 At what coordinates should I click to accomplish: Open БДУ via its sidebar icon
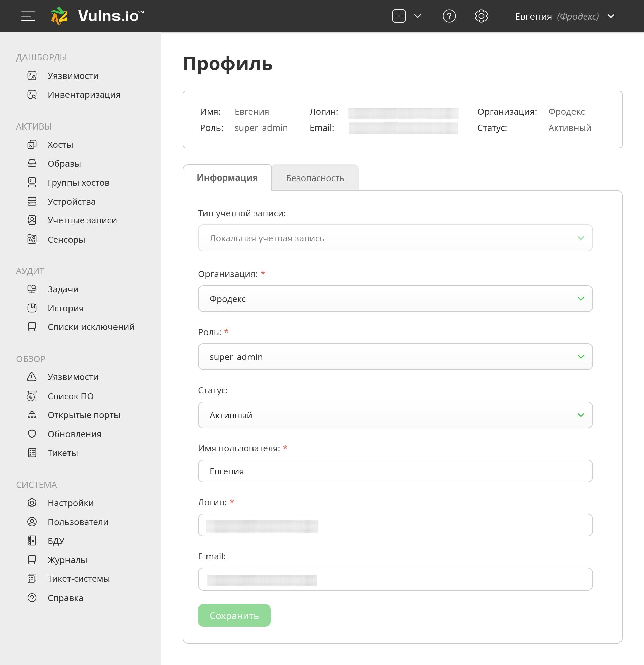(x=32, y=541)
